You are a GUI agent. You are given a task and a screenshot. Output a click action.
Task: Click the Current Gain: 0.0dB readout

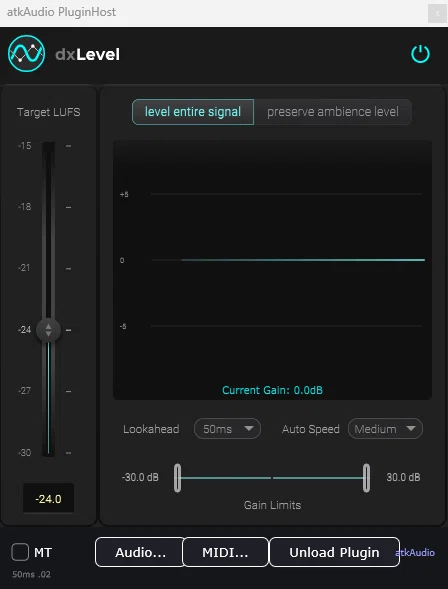point(273,390)
